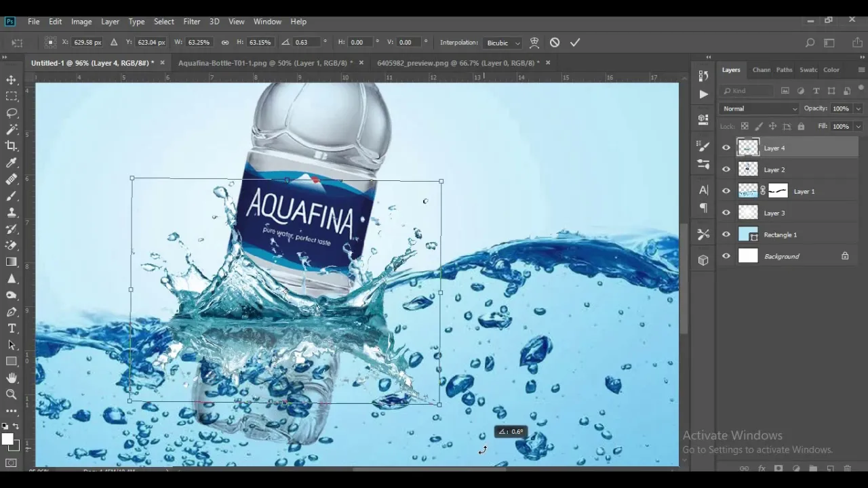Hide the Rectangle 1 layer
868x488 pixels.
[x=726, y=235]
